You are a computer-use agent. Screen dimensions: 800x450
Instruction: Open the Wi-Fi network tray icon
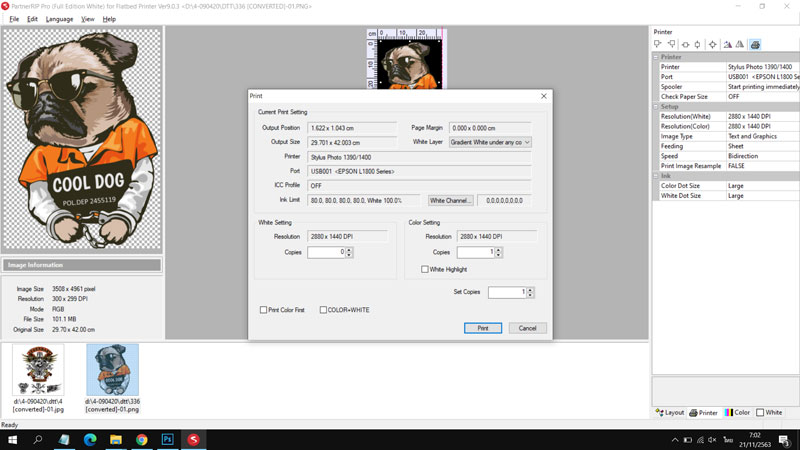[x=700, y=440]
